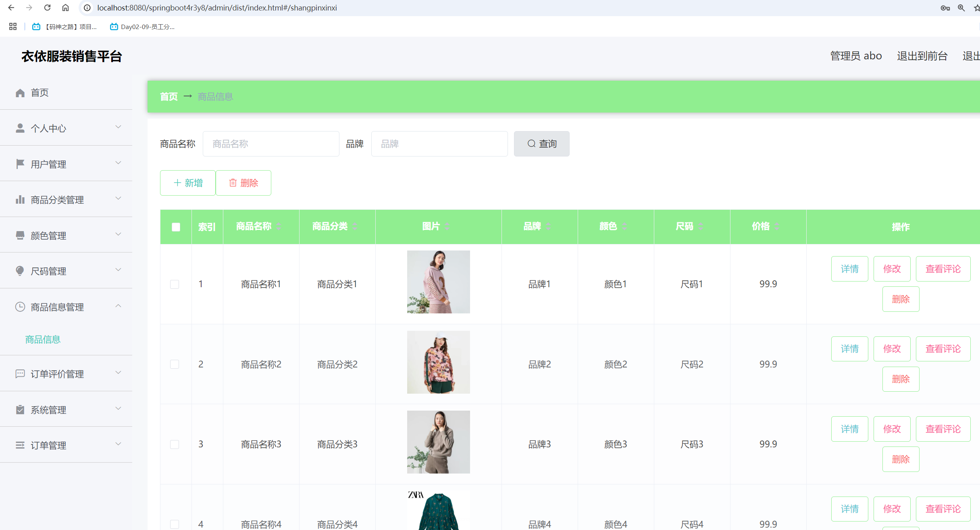The width and height of the screenshot is (980, 530).
Task: Check the checkbox for 商品名称1 row
Action: point(175,284)
